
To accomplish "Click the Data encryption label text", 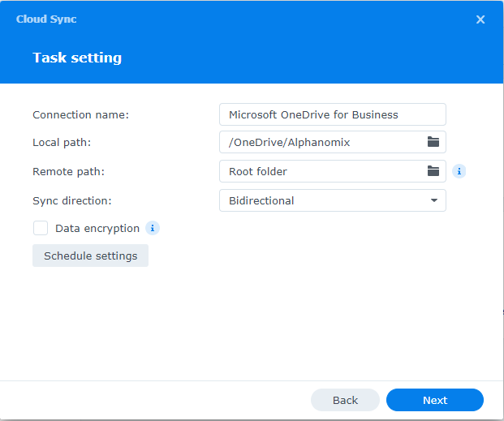I will 97,229.
